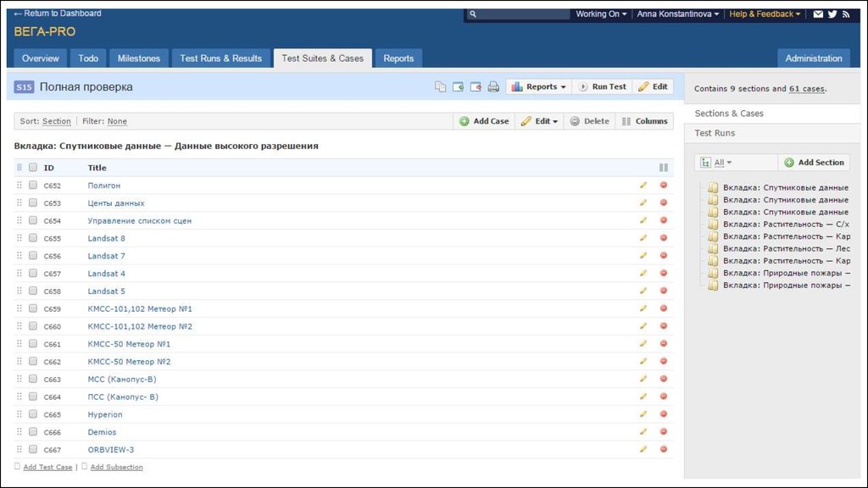Click the search magnifier icon
This screenshot has height=488, width=868.
click(x=473, y=14)
